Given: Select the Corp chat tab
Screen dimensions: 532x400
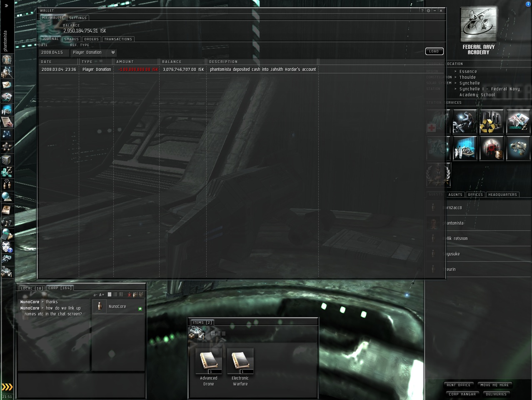Looking at the screenshot, I should click(x=60, y=288).
